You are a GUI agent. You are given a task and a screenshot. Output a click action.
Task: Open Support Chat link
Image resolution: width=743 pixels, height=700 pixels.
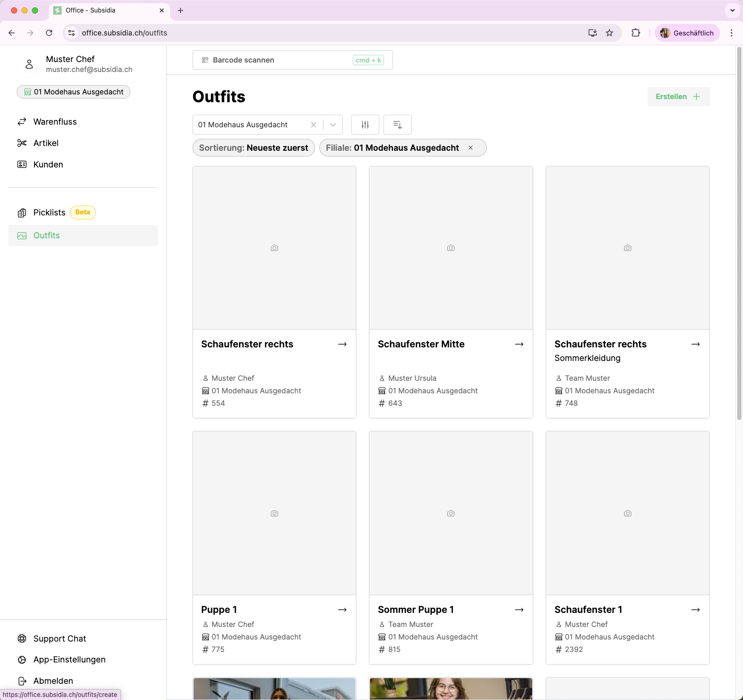[x=59, y=638]
